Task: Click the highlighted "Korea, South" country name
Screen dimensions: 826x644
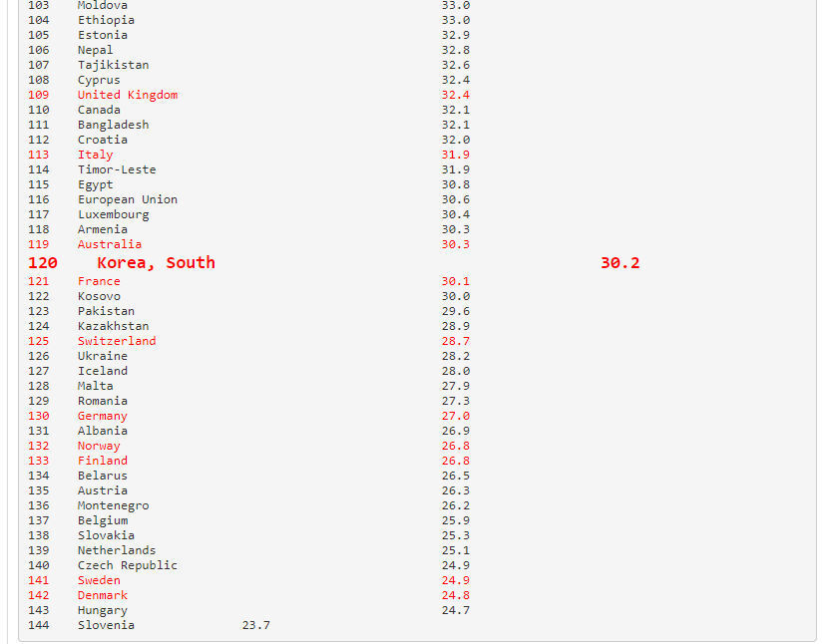Action: pyautogui.click(x=156, y=263)
